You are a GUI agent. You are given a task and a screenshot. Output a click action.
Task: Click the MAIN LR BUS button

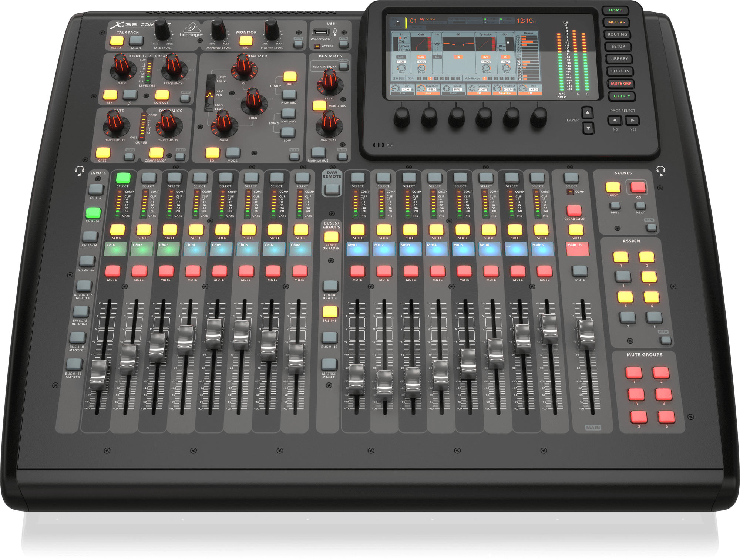[x=318, y=152]
